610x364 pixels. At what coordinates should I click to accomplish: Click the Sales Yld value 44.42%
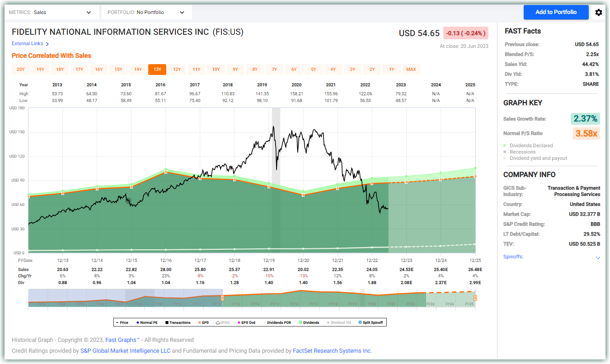[591, 64]
